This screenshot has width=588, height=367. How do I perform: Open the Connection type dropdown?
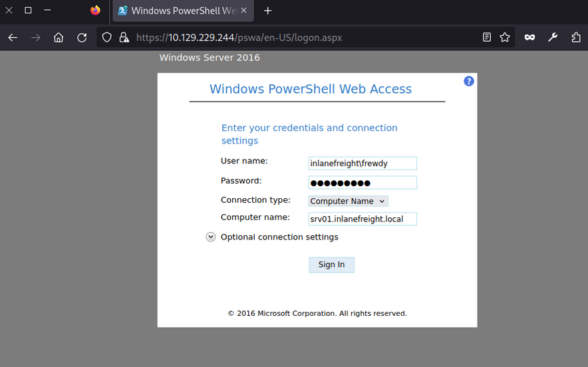point(349,201)
